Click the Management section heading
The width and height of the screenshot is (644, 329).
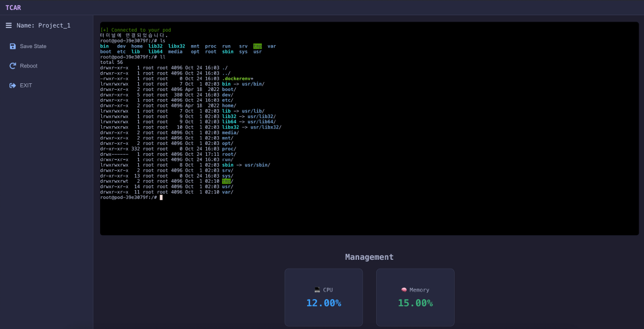point(369,257)
